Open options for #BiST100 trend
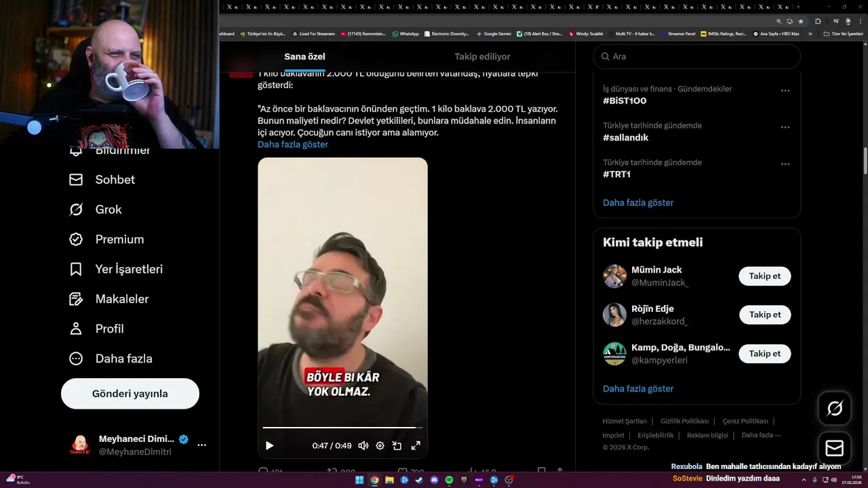 785,90
